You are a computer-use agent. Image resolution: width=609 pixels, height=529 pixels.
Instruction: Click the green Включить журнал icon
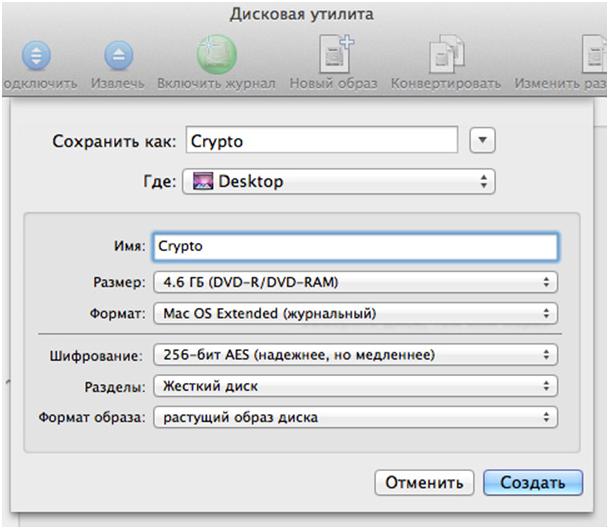click(x=216, y=54)
